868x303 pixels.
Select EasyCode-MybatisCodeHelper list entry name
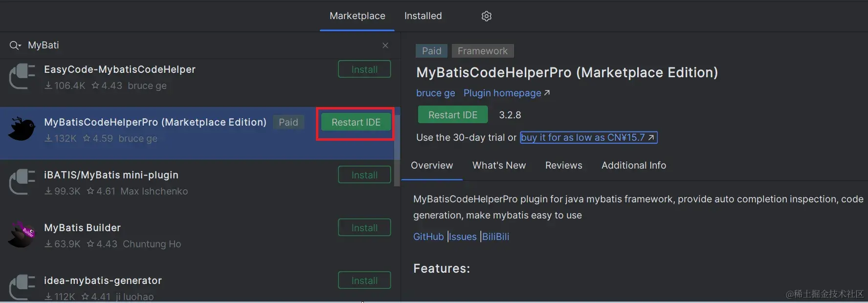click(120, 69)
